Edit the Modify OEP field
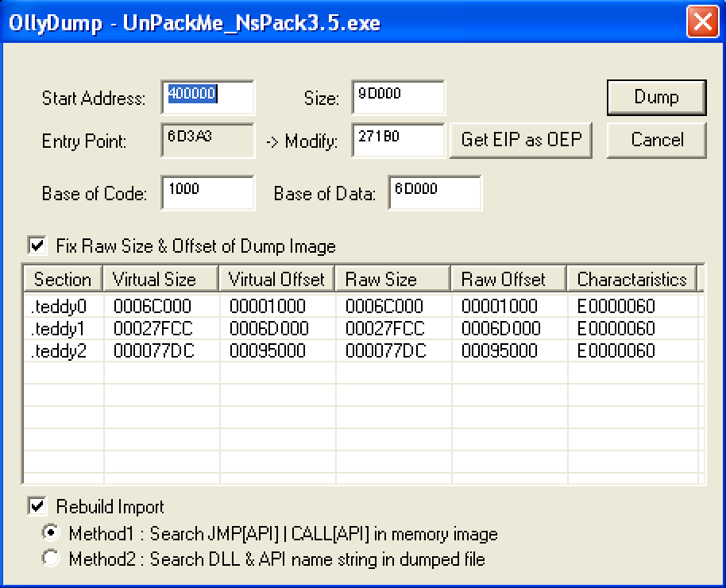This screenshot has width=726, height=588. pos(398,140)
